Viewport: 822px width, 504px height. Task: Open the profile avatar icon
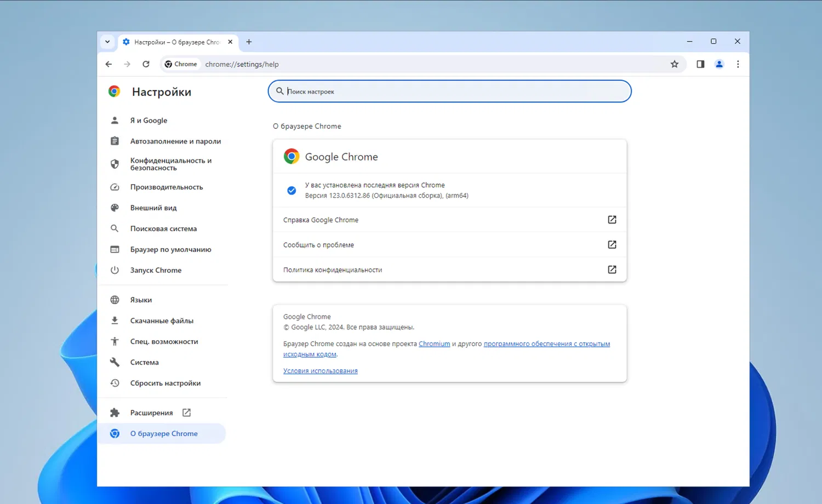point(719,64)
